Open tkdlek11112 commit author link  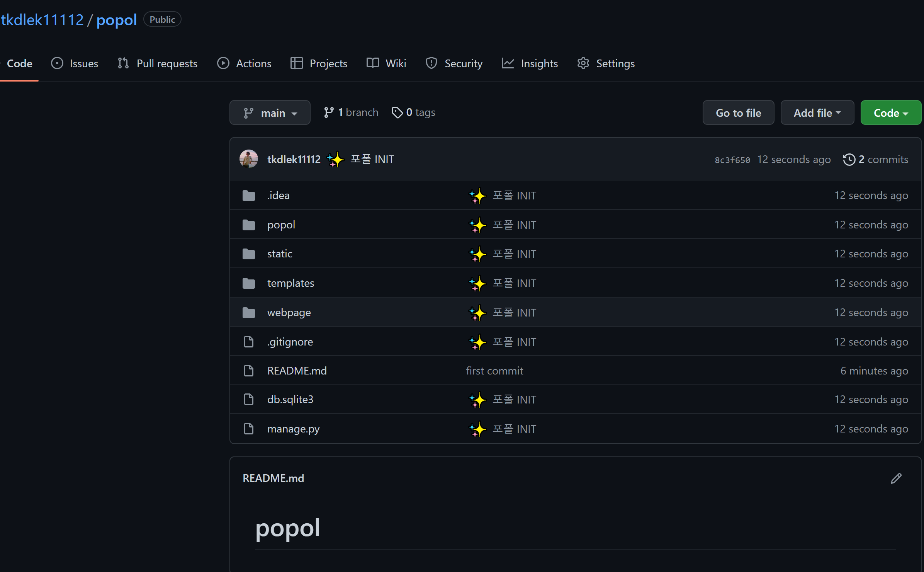294,159
